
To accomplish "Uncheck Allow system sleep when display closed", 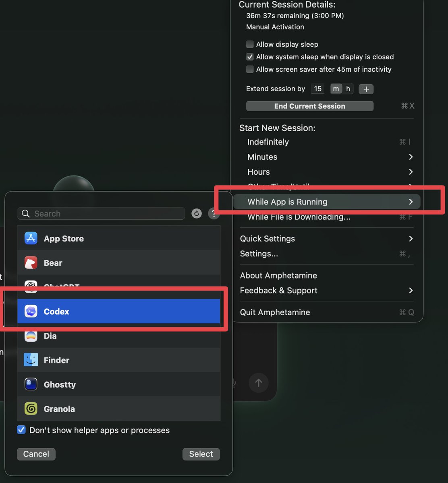I will 250,57.
